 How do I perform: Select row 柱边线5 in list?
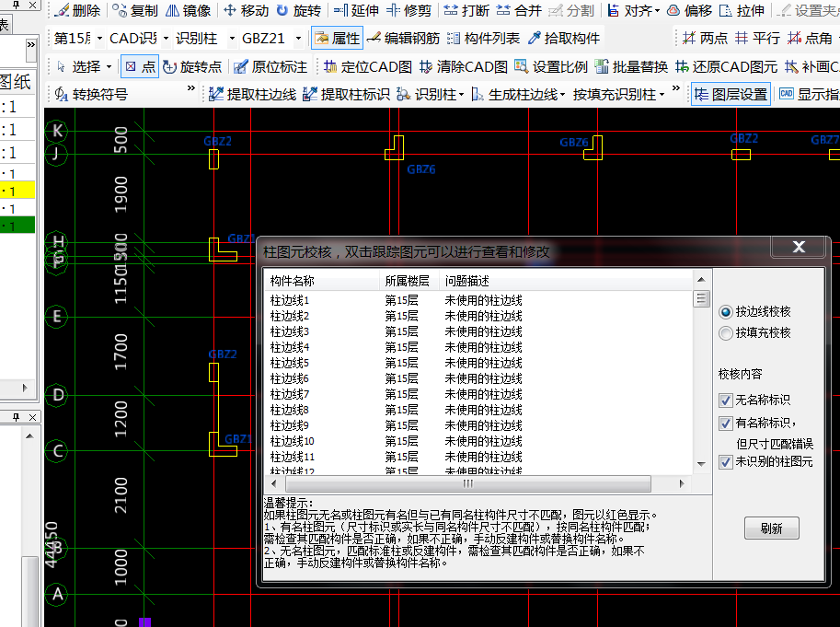(x=478, y=364)
